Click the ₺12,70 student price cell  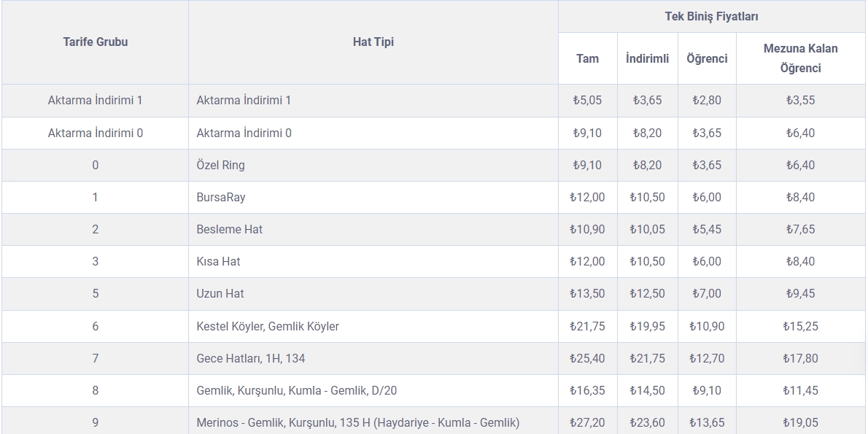point(707,359)
